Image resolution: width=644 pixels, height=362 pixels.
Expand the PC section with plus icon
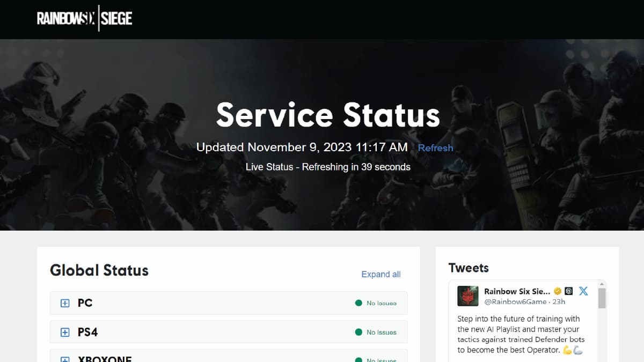(x=65, y=303)
